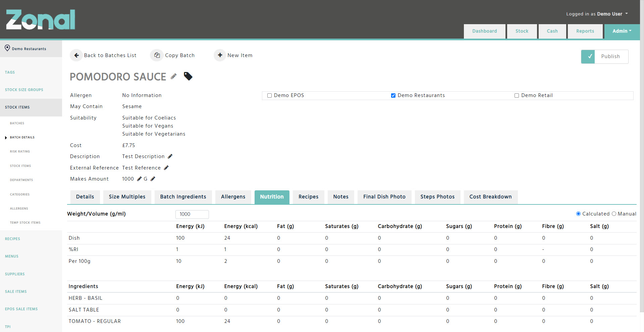This screenshot has height=332, width=644.
Task: Open the Admin dropdown menu
Action: [x=622, y=31]
